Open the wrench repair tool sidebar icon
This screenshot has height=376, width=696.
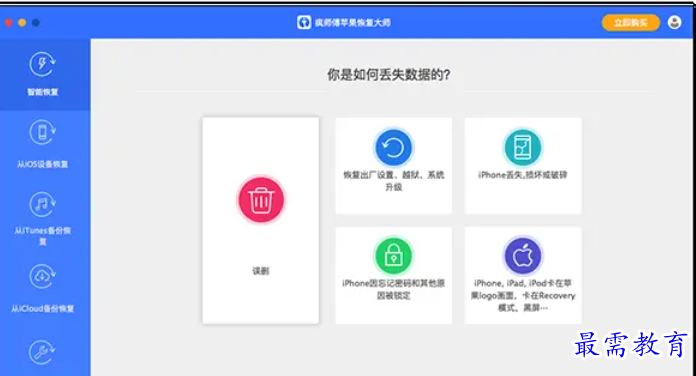(42, 352)
